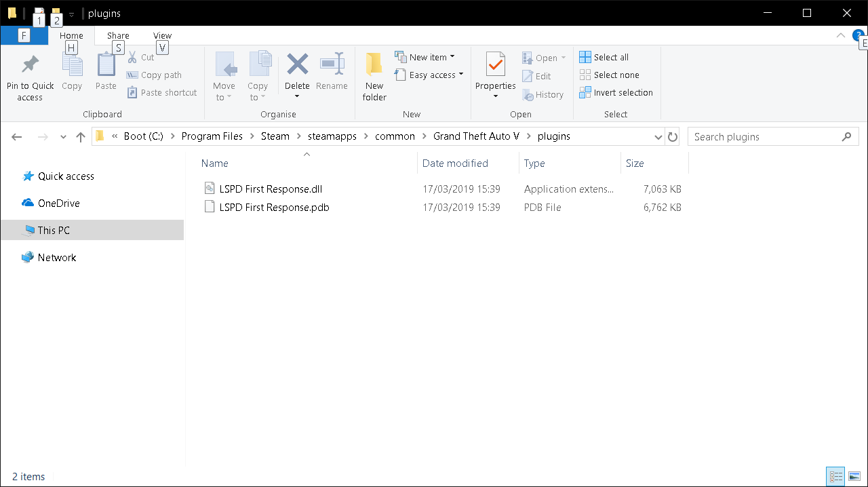Click Select none in the ribbon

pos(609,75)
